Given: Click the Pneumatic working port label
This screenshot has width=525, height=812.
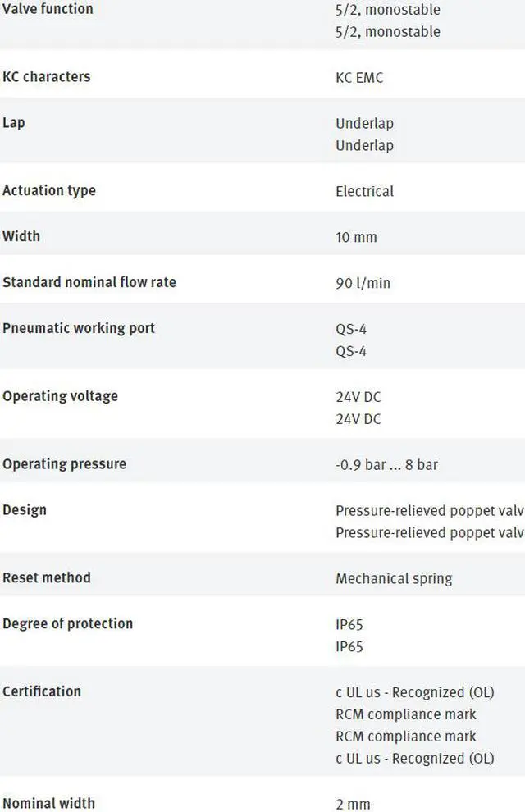Looking at the screenshot, I should point(79,328).
